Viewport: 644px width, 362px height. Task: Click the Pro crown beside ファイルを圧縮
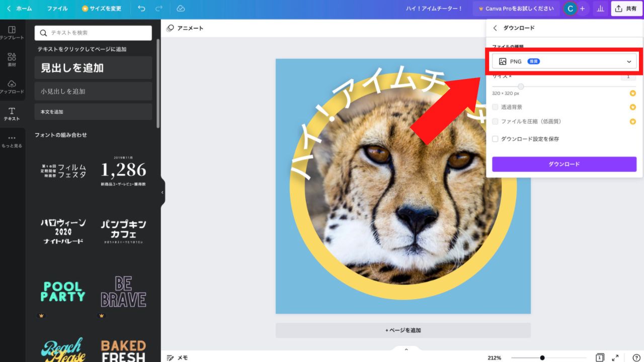633,121
